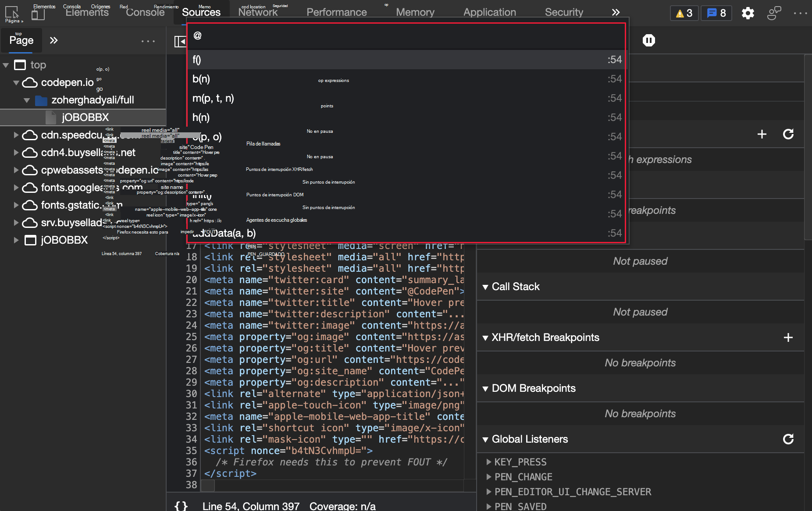Click the device toolbar icon near inspect tool

point(39,13)
